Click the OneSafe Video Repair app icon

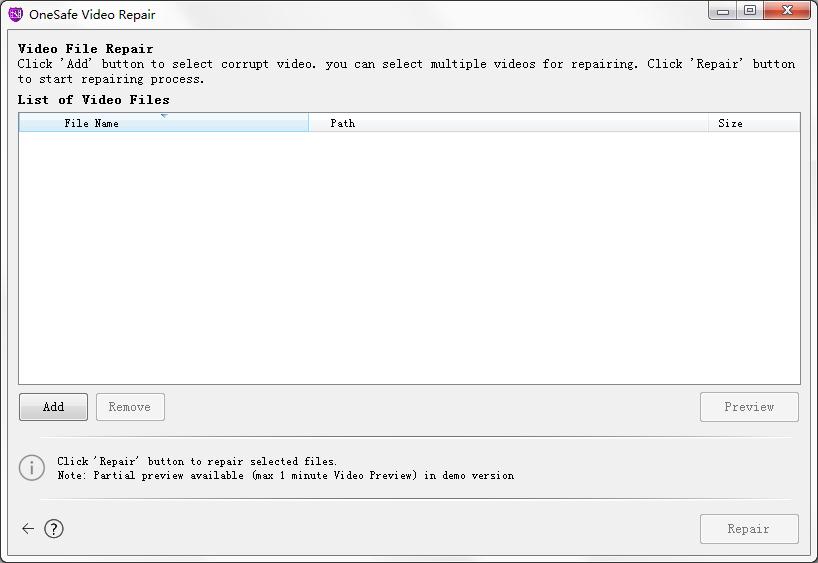point(15,14)
